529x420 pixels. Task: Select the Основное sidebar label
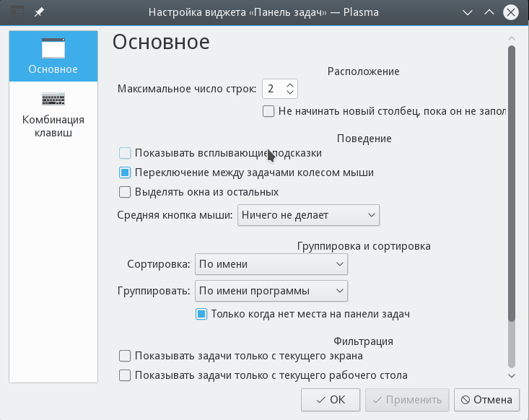point(53,69)
